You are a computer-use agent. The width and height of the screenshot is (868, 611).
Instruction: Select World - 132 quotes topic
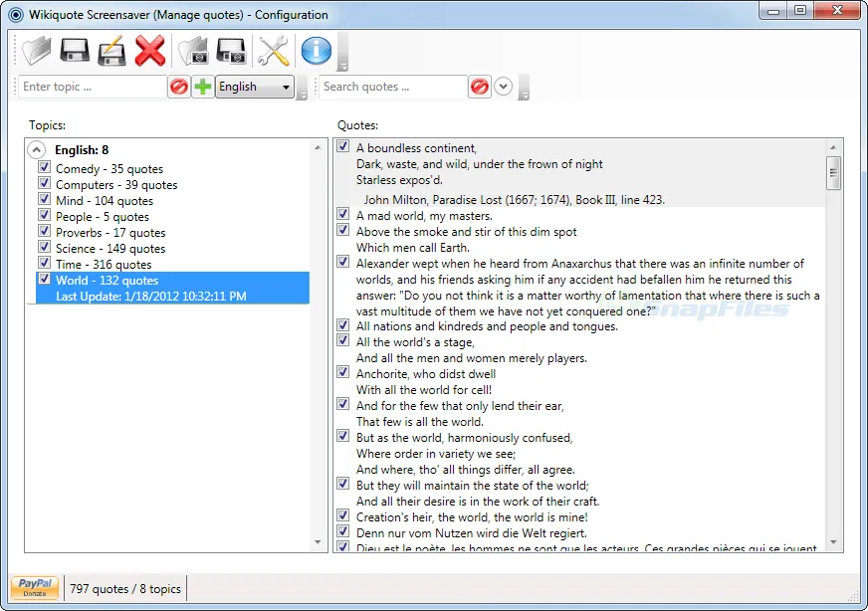point(107,281)
